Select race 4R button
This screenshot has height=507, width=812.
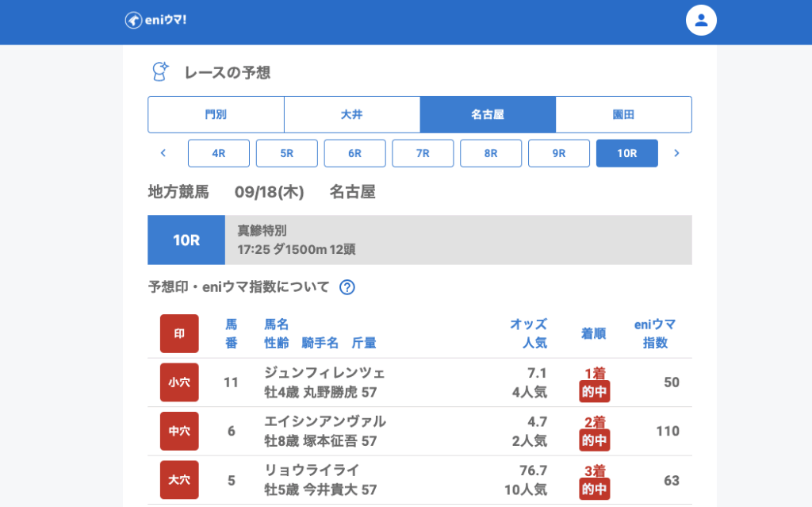point(219,153)
